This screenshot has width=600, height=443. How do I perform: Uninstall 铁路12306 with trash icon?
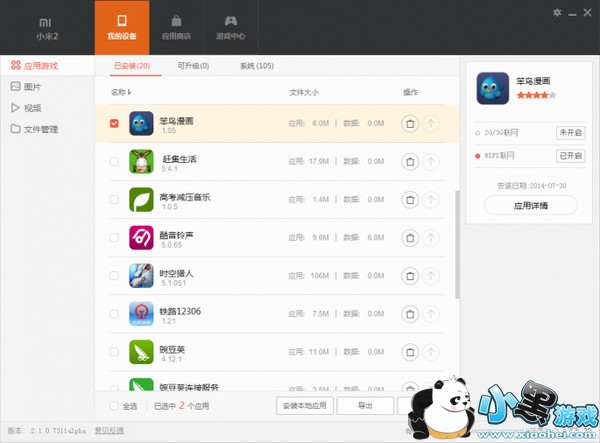coord(410,314)
